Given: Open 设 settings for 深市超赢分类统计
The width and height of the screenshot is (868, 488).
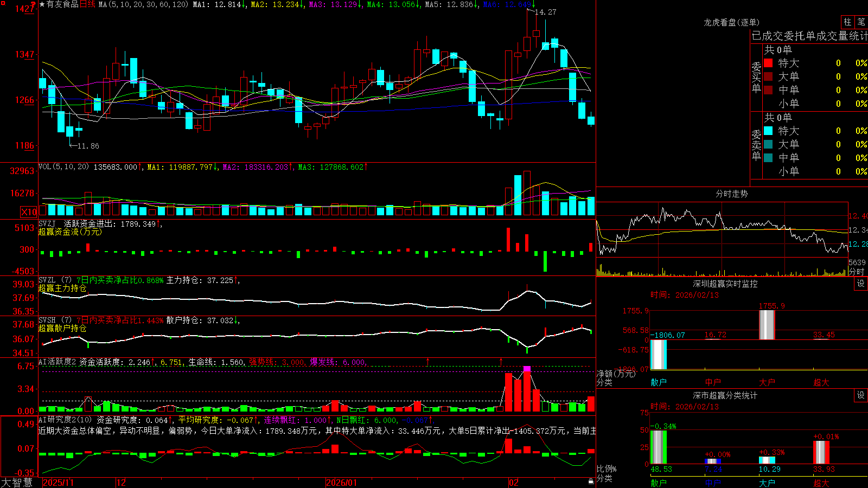Looking at the screenshot, I should coord(861,395).
